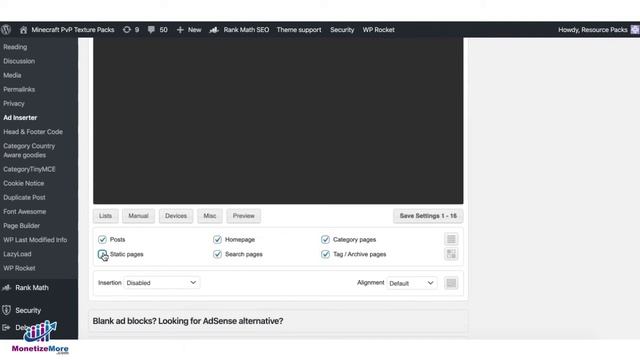Click the user avatar next to Howdy
Image resolution: width=640 pixels, height=360 pixels.
pos(635,29)
